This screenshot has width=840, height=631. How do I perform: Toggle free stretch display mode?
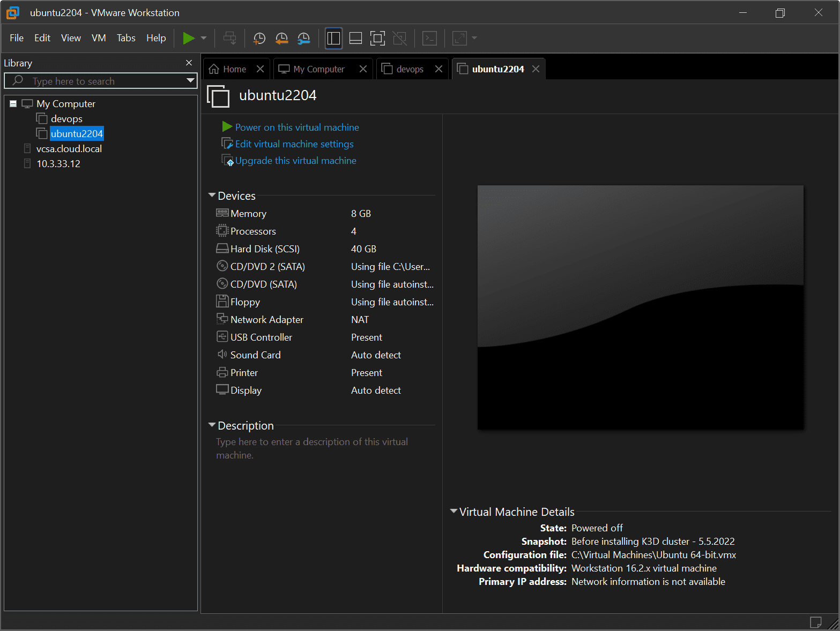(459, 38)
